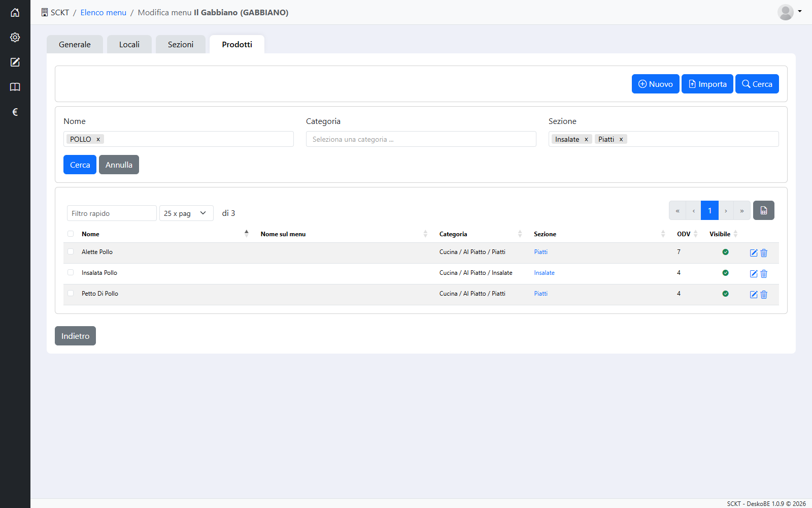Select the Prodotti tab

click(237, 44)
